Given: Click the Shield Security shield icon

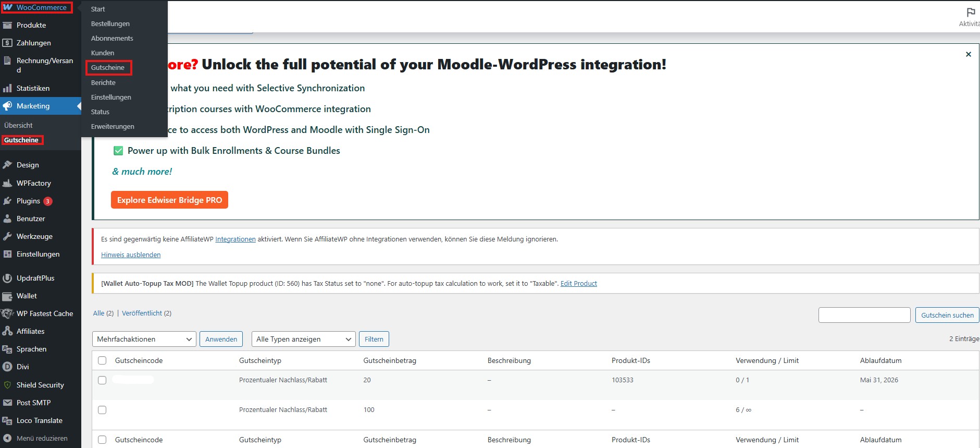Looking at the screenshot, I should click(7, 385).
